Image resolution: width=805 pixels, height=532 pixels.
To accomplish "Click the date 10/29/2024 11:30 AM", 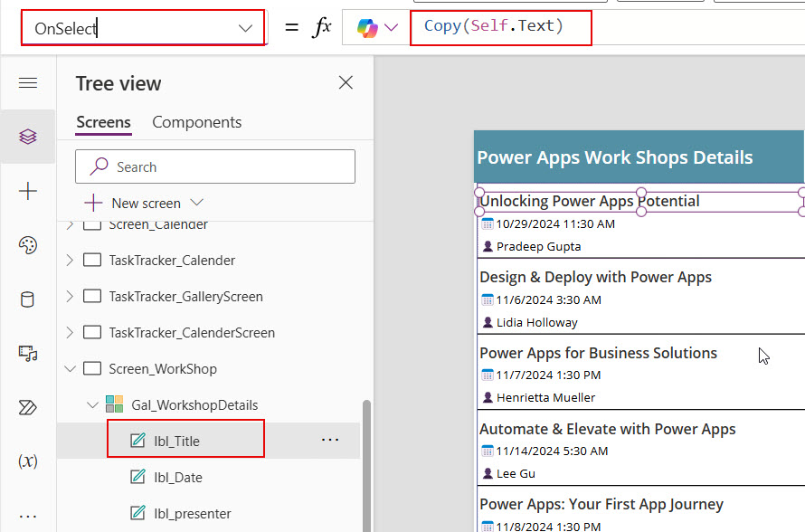I will click(555, 223).
